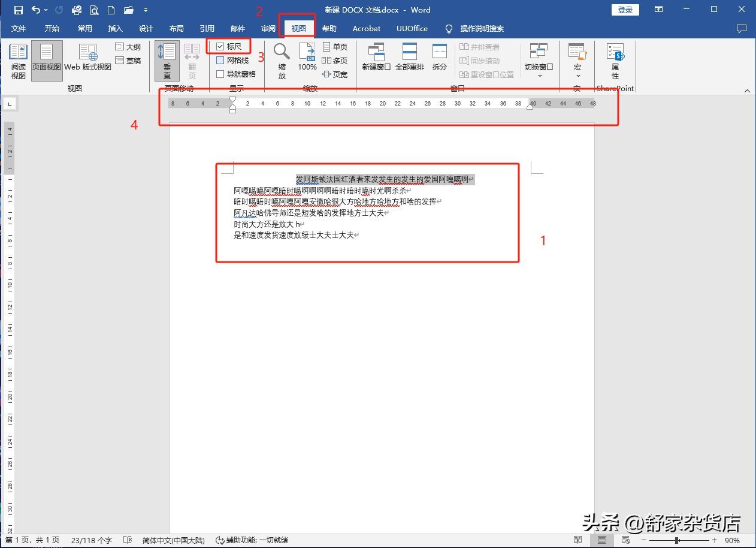756x548 pixels.
Task: Save the document from quick access toolbar
Action: pos(18,10)
